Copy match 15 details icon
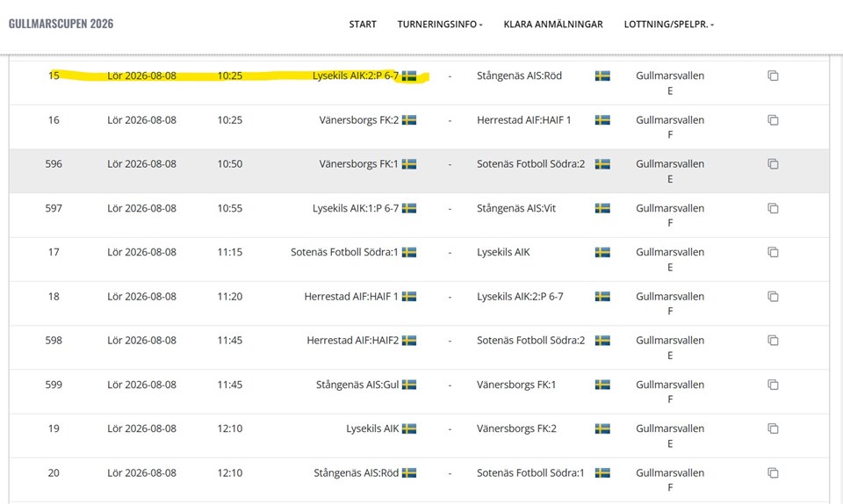Screen dimensions: 843x504 coord(773,76)
